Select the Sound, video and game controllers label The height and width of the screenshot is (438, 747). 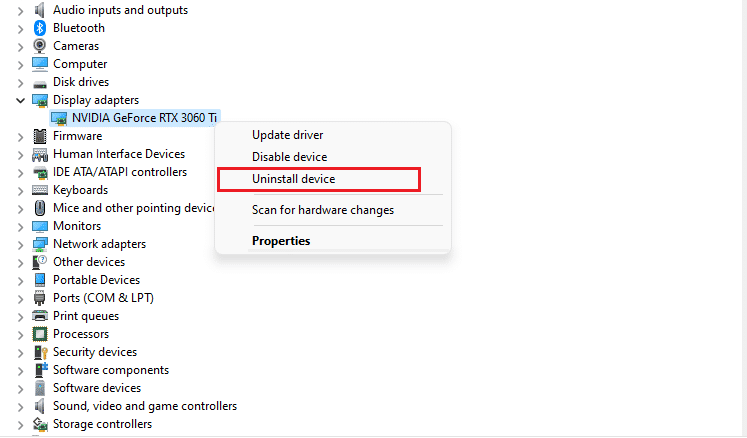(145, 406)
